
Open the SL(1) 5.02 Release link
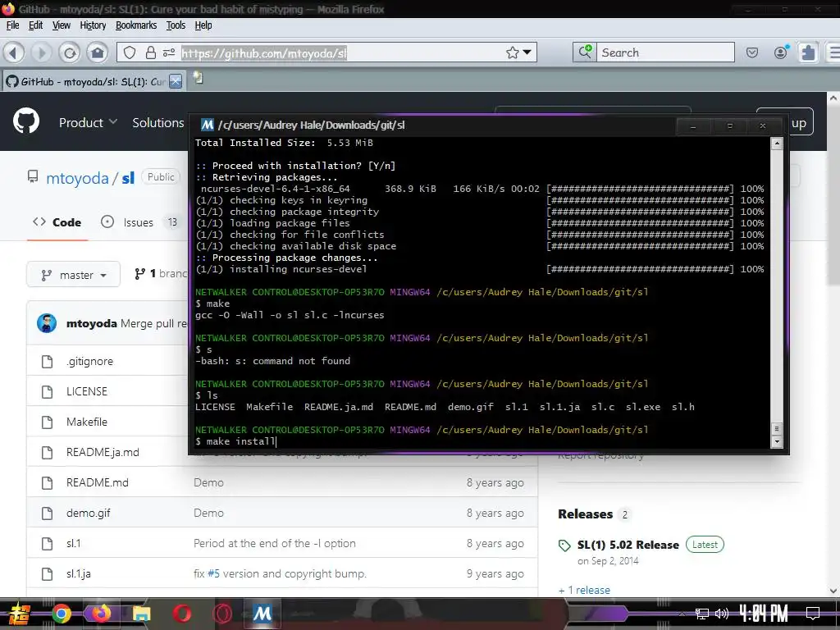point(628,545)
